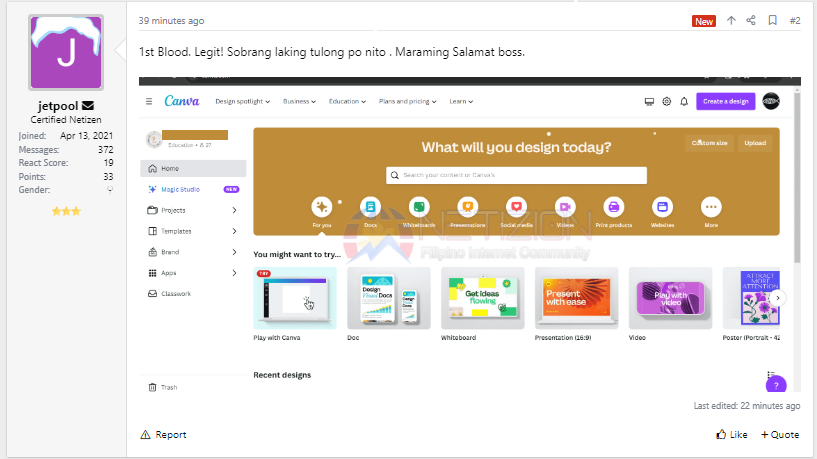Image resolution: width=817 pixels, height=459 pixels.
Task: Select the Websites category icon
Action: pos(662,207)
